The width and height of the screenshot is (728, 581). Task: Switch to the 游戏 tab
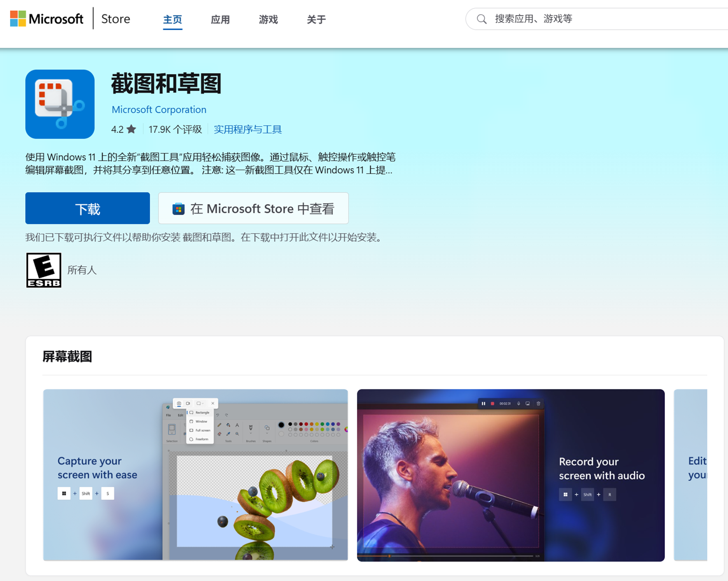click(268, 19)
